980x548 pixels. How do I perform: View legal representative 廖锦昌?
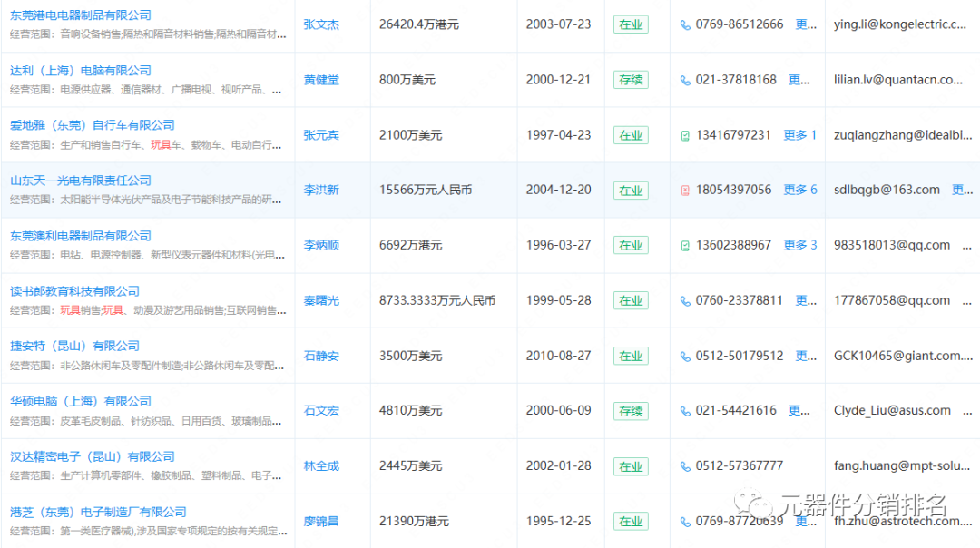point(321,521)
